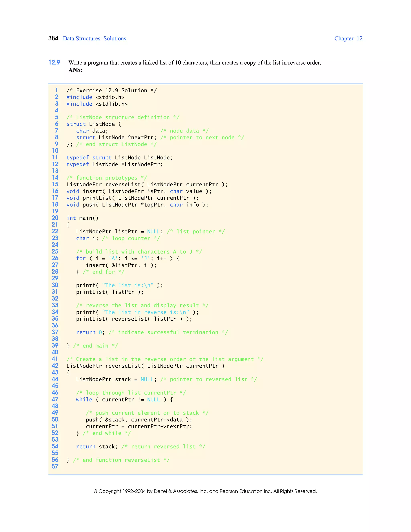
Task: Click the string "The list is:\n"
Action: pyautogui.click(x=128, y=285)
